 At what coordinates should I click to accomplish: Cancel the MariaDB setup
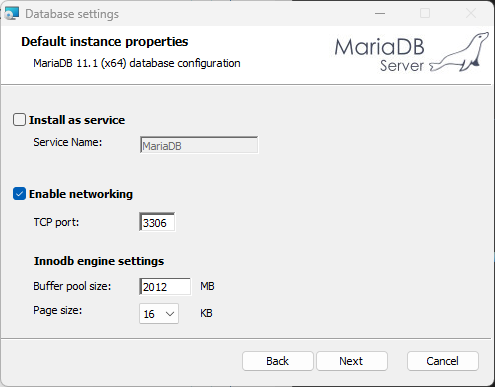click(x=443, y=361)
